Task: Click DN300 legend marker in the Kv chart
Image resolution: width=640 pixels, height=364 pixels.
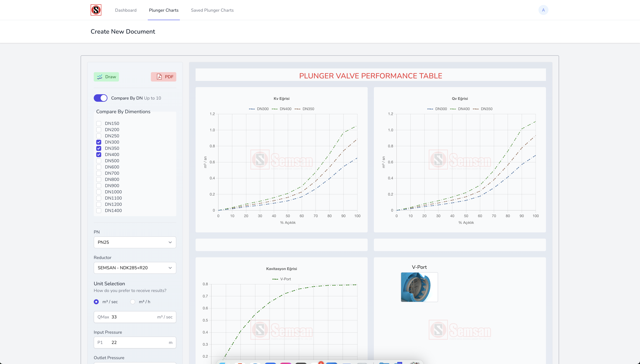Action: pos(252,109)
